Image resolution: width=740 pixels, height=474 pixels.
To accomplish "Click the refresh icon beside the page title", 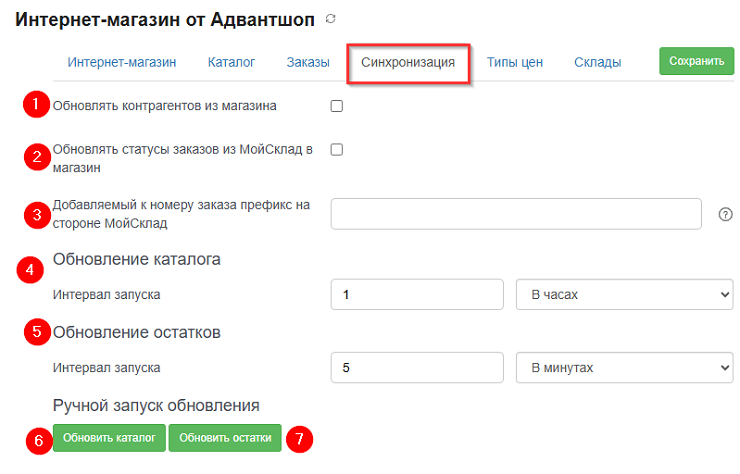I will (x=330, y=19).
